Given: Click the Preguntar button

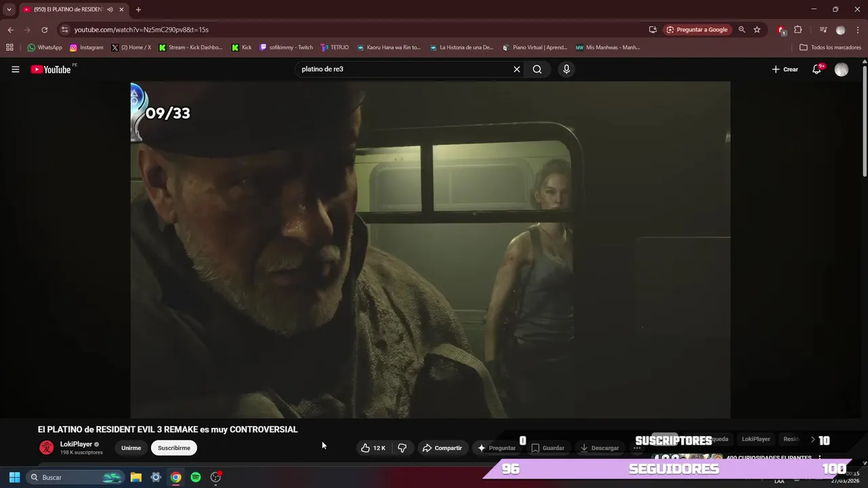Looking at the screenshot, I should click(x=496, y=448).
